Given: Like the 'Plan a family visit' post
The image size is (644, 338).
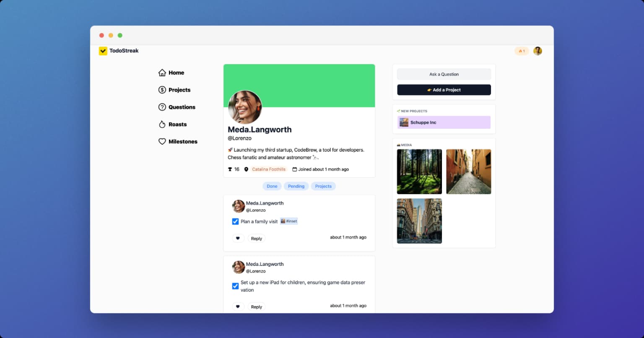Looking at the screenshot, I should 238,239.
